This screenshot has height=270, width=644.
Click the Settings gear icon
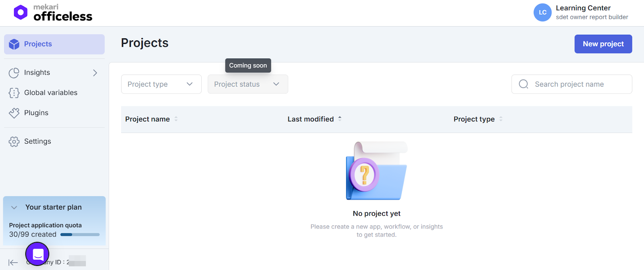(14, 141)
